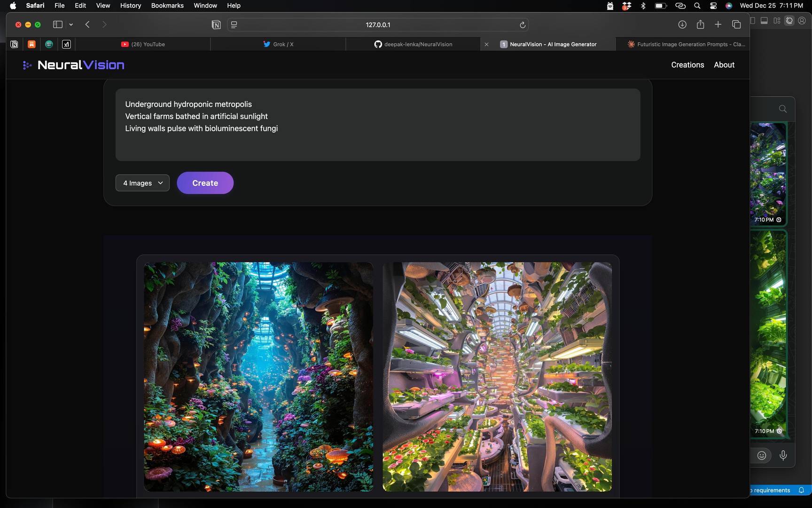Viewport: 812px width, 508px height.
Task: Show Safari downloads
Action: (x=682, y=24)
